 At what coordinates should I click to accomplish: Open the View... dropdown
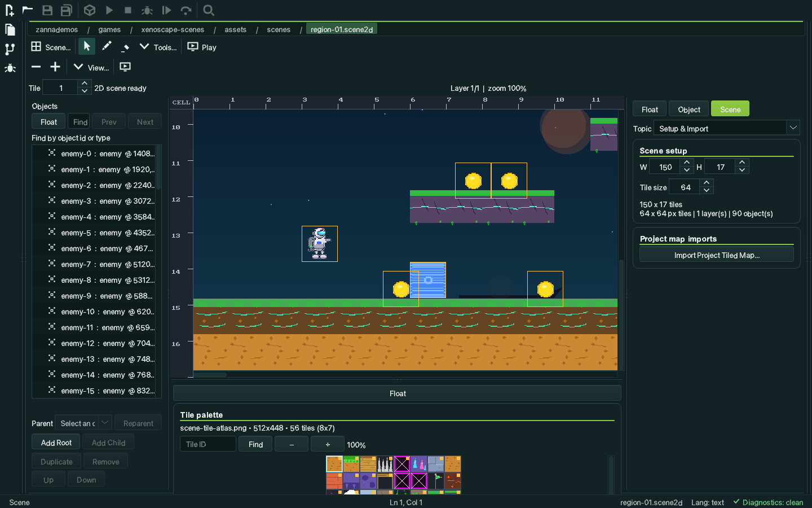click(x=91, y=67)
